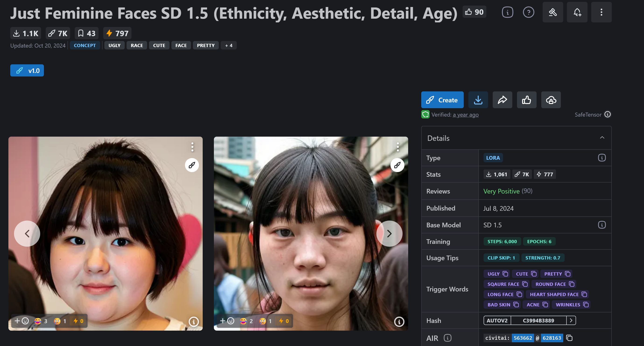
Task: Go to next image with right carousel arrow
Action: [389, 233]
